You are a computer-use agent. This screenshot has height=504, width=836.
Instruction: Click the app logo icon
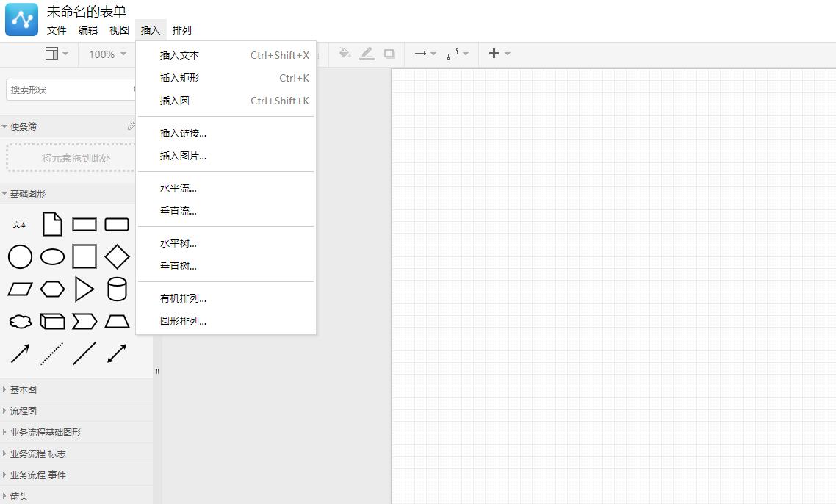point(22,19)
